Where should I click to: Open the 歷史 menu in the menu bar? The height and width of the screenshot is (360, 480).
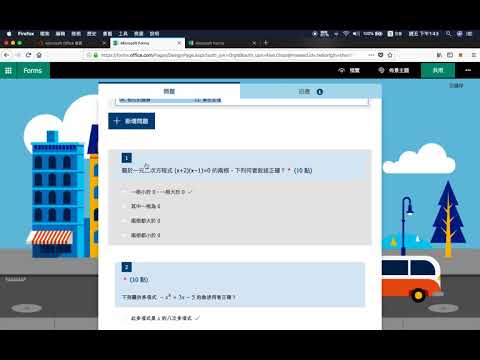click(x=92, y=34)
